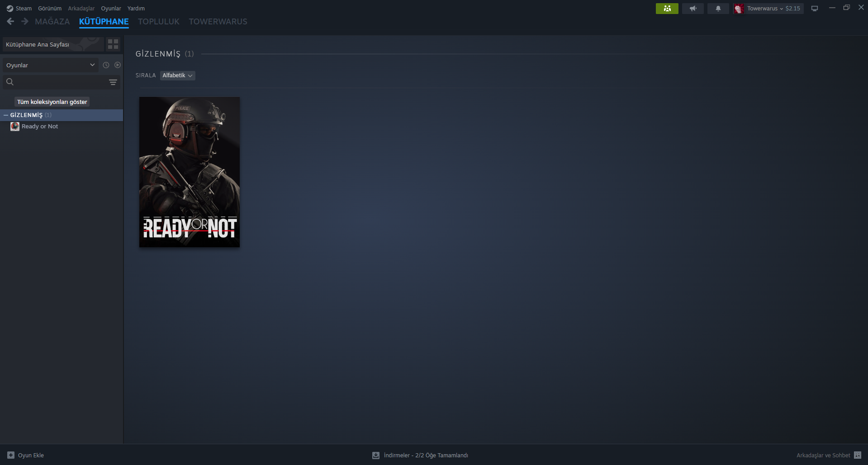Click the Ready or Not sidebar game icon
This screenshot has width=868, height=465.
(15, 127)
